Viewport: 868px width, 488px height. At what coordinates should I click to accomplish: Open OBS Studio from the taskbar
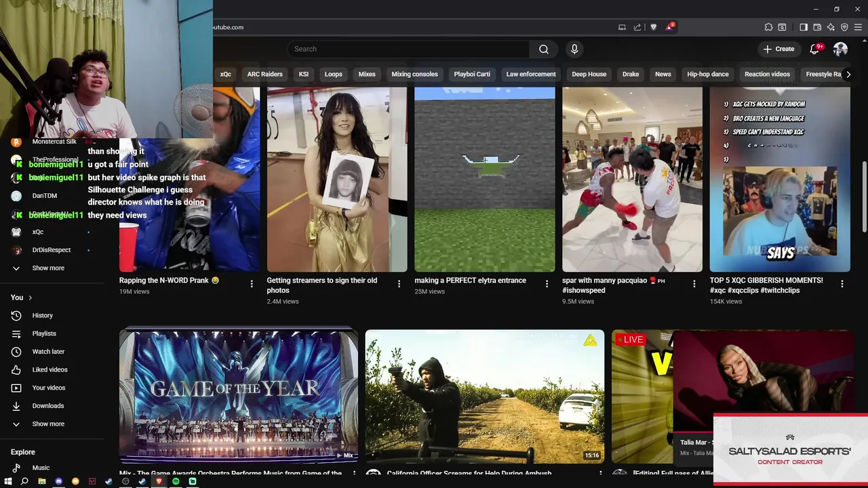125,481
